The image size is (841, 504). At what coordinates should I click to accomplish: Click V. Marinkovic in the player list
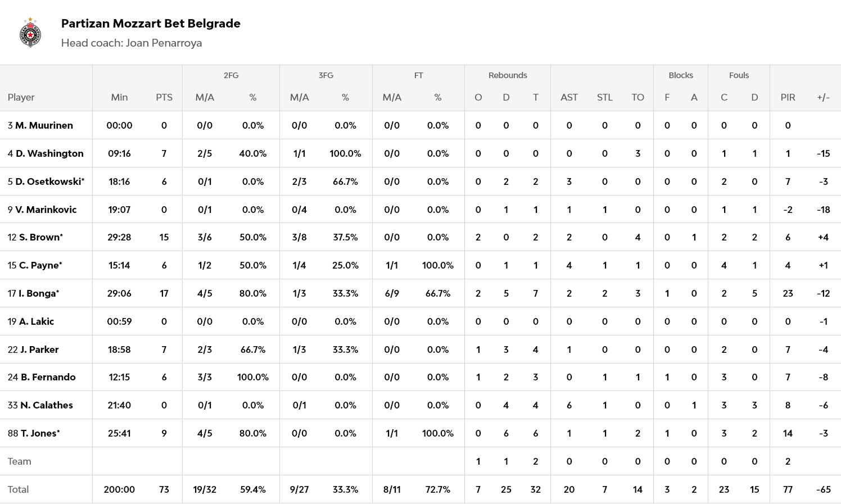(46, 210)
